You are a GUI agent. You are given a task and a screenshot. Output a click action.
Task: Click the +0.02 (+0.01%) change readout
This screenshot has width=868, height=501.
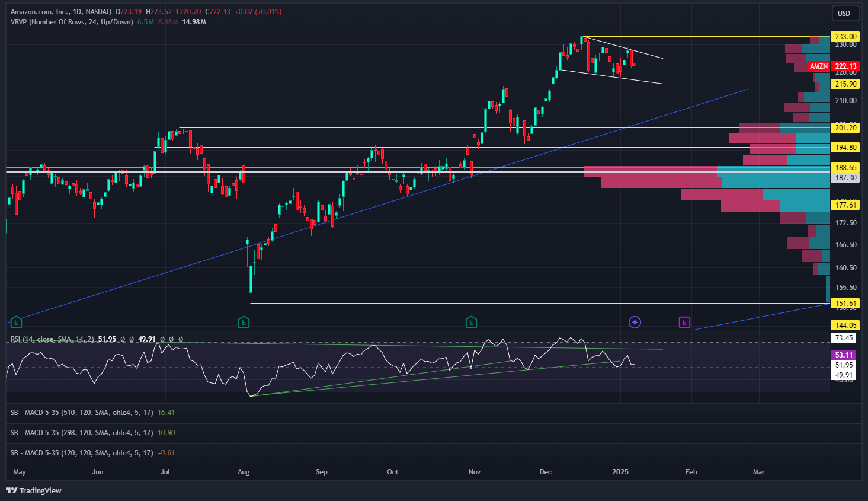point(258,12)
